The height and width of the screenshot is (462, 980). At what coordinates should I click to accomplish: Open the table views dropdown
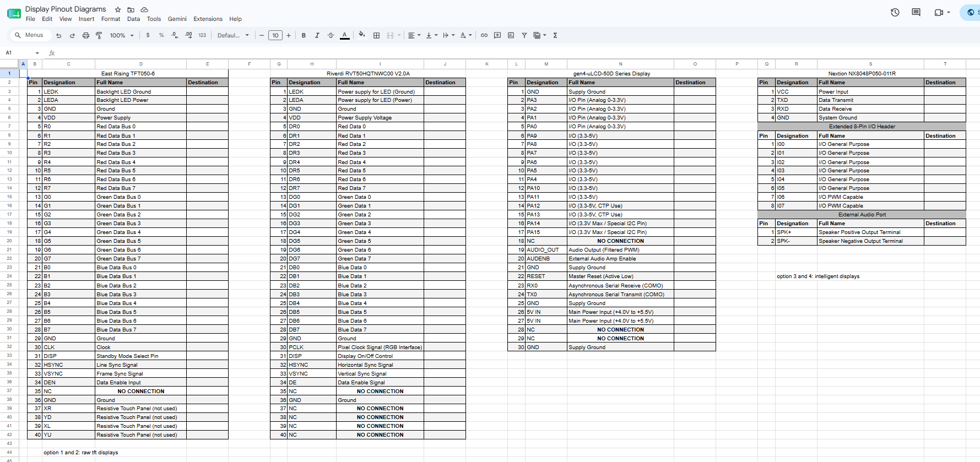[540, 35]
